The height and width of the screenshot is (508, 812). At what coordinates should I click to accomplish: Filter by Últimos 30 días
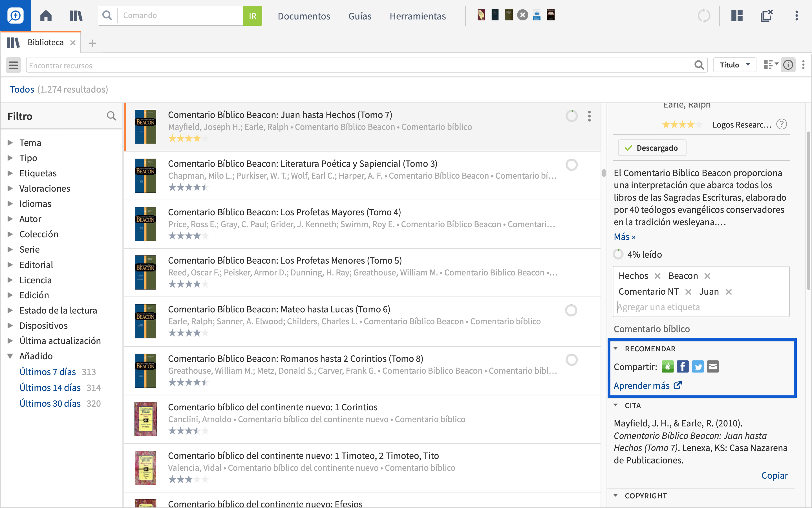(x=50, y=404)
